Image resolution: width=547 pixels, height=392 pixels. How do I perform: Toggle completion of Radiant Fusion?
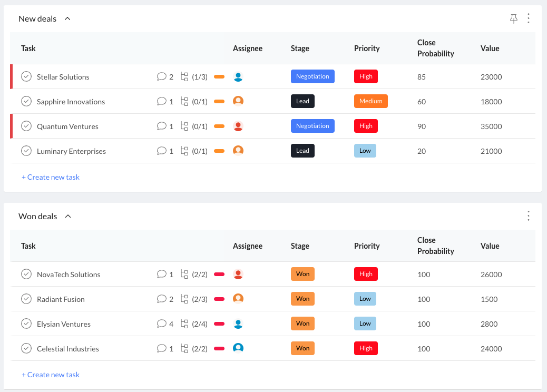(26, 299)
